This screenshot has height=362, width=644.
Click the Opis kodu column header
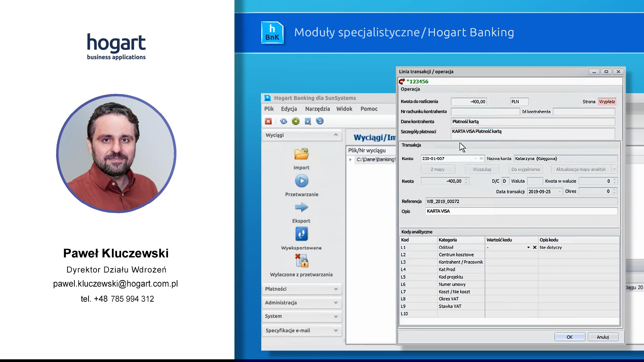579,240
